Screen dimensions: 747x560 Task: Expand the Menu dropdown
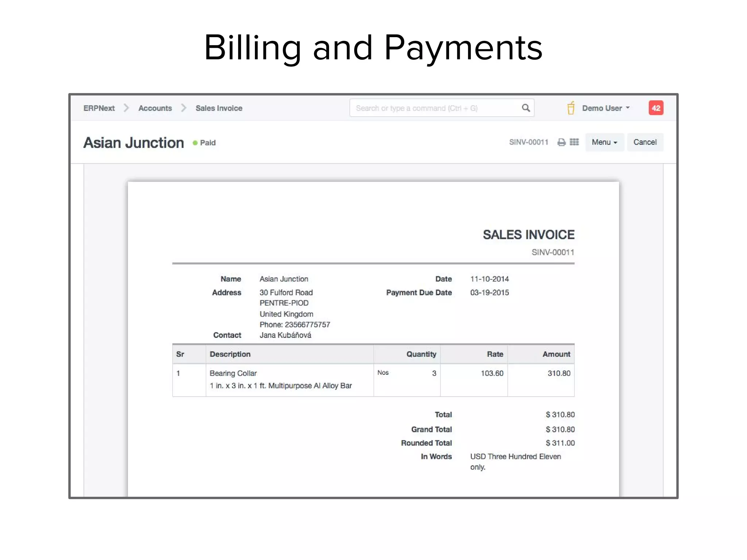click(604, 142)
